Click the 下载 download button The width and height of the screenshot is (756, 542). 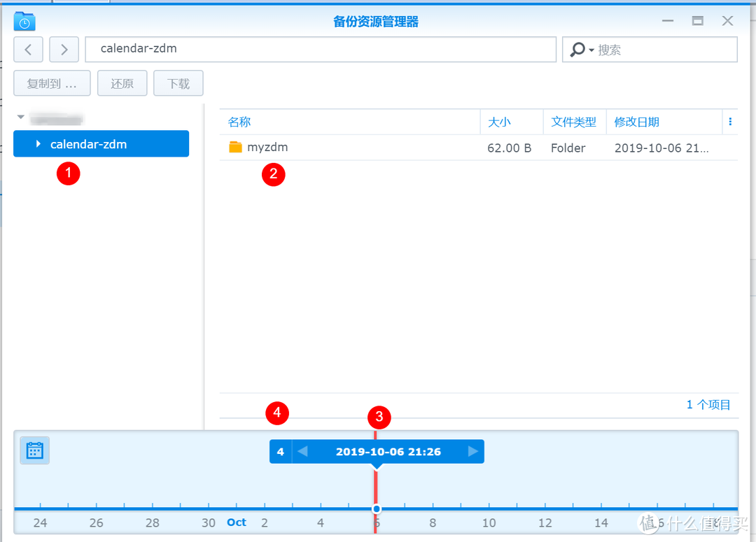tap(178, 83)
